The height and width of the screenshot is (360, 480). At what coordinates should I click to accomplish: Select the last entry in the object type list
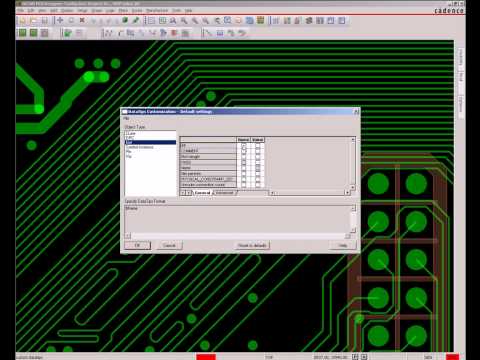pos(150,156)
